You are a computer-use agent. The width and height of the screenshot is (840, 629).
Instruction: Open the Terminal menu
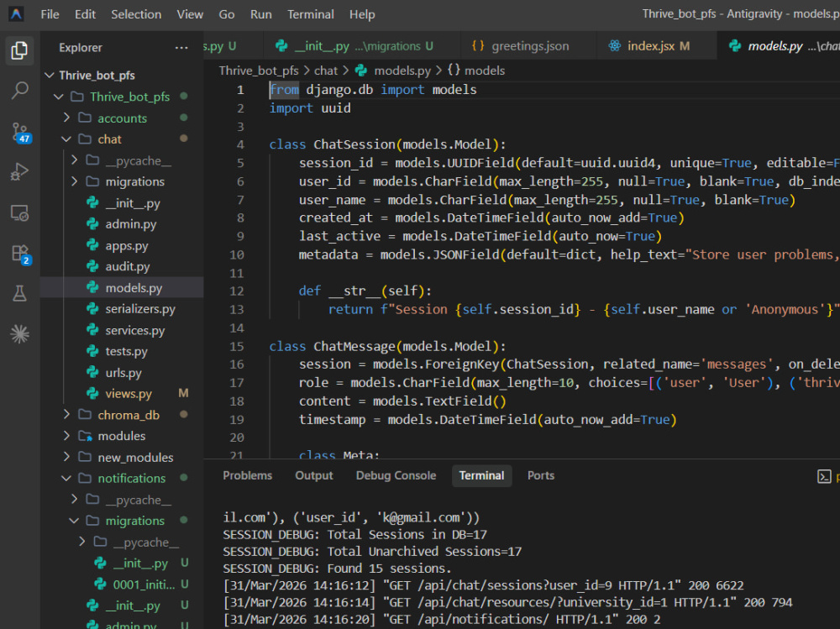coord(311,14)
